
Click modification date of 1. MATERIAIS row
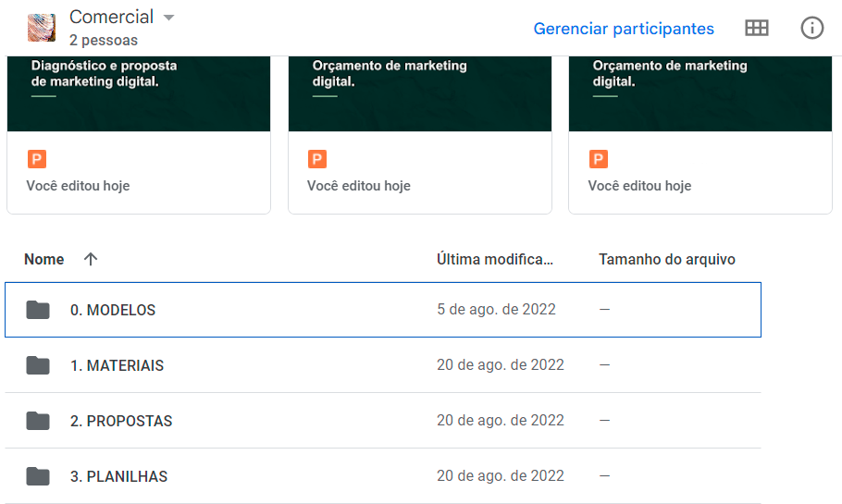501,365
